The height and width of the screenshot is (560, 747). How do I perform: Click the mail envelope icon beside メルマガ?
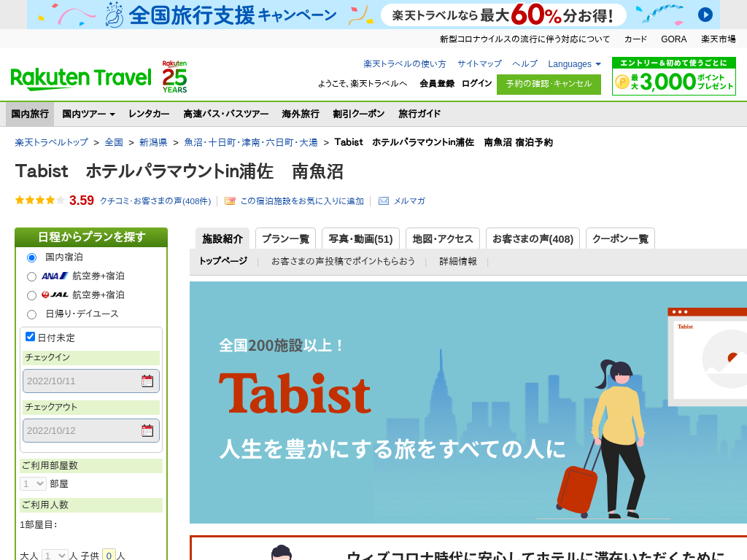[x=384, y=201]
